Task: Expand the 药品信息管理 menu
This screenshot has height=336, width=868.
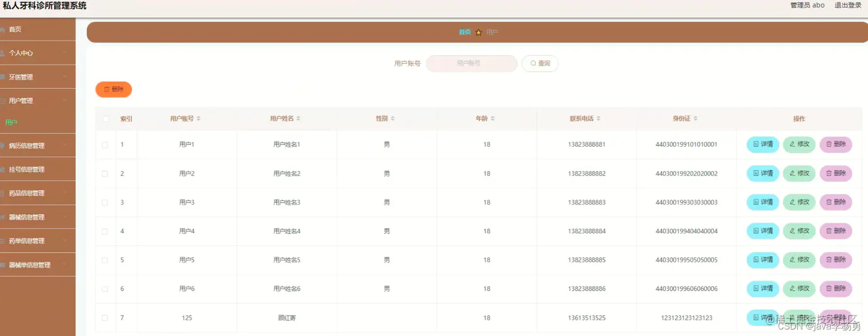Action: (37, 193)
